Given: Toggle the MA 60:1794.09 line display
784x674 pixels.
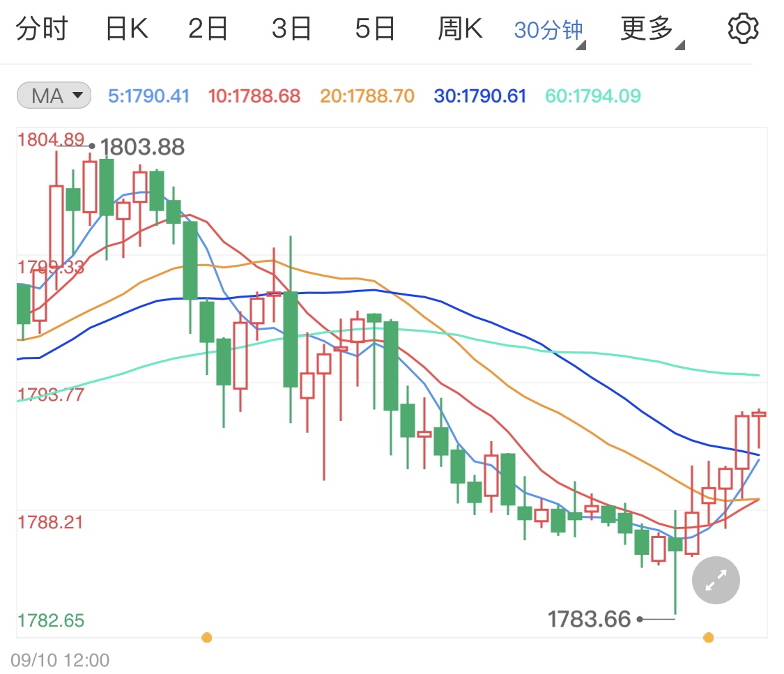Looking at the screenshot, I should [x=592, y=95].
